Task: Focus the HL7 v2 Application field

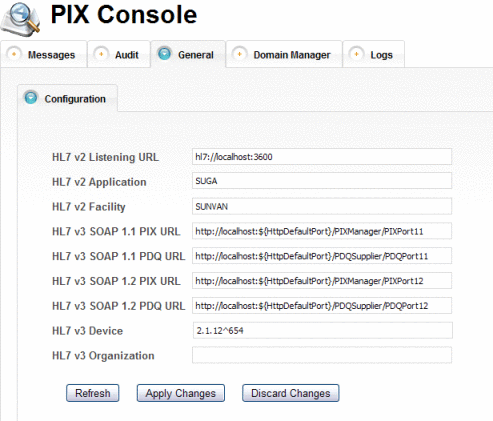Action: click(322, 181)
